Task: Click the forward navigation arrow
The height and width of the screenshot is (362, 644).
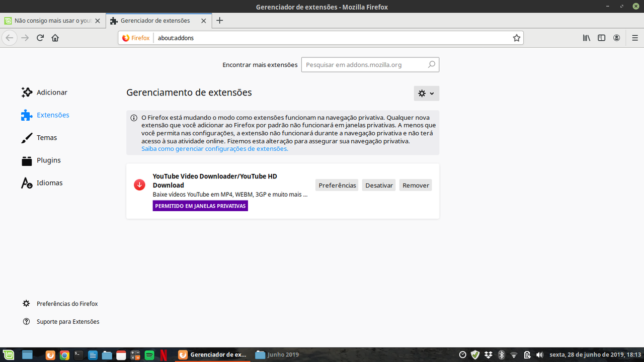Action: coord(25,38)
